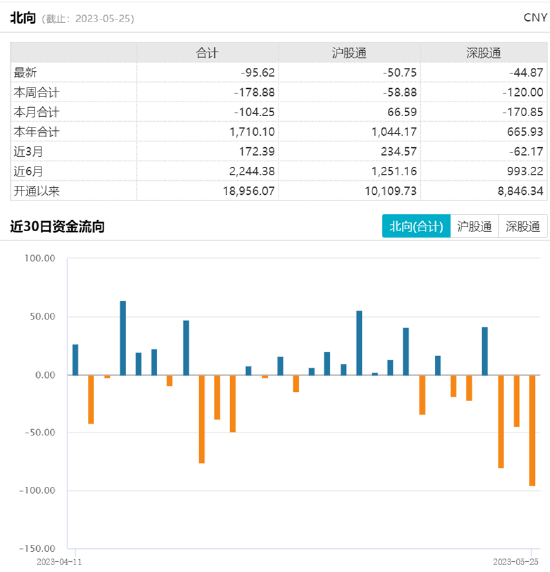This screenshot has height=572, width=550.
Task: Click the 沪股通 table column header
Action: coord(349,53)
